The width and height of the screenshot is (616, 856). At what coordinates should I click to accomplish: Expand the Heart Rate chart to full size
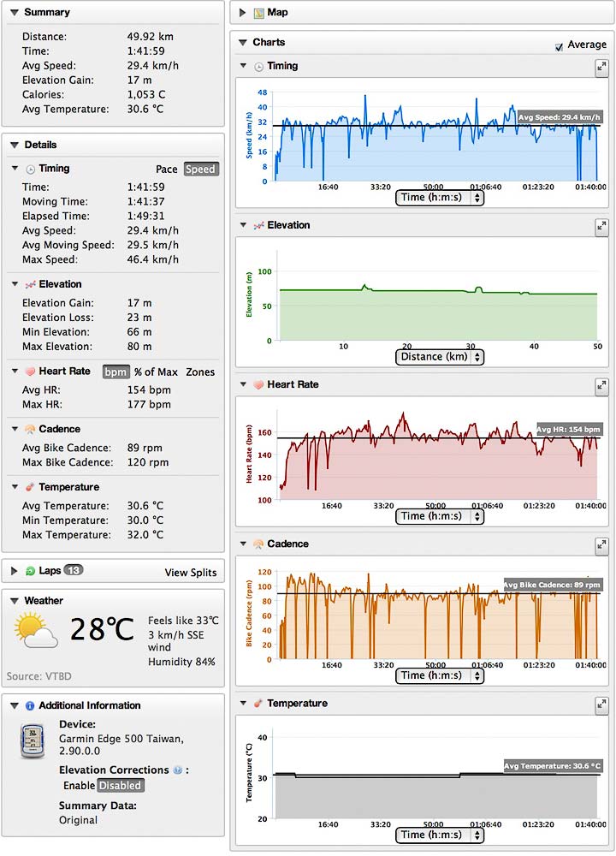[601, 387]
